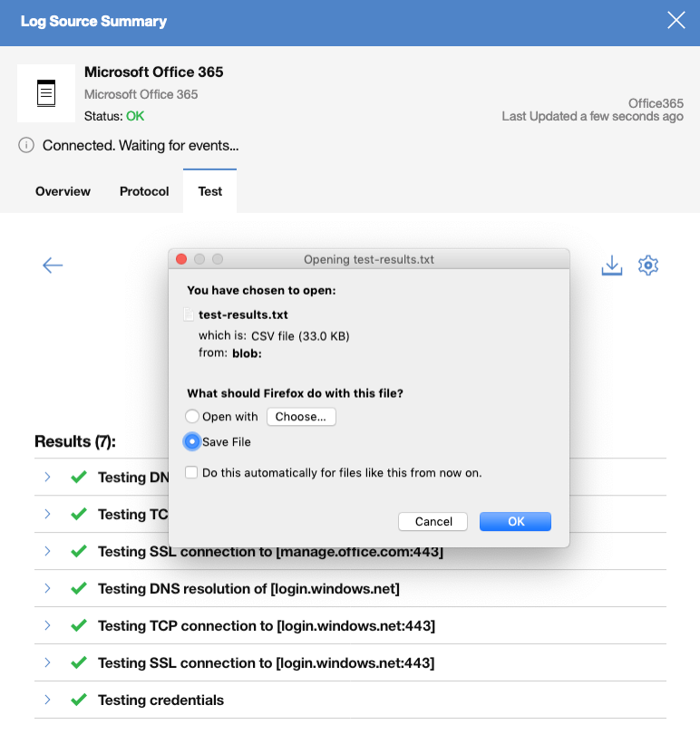This screenshot has width=700, height=734.
Task: Click 'Testing SSL connection to [login.windows.net:443]' text
Action: [267, 662]
